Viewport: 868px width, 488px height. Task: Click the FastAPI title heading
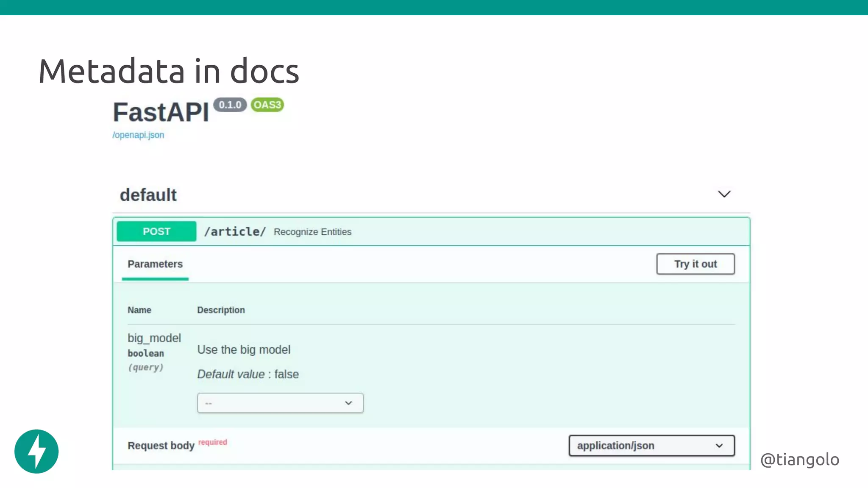coord(161,112)
